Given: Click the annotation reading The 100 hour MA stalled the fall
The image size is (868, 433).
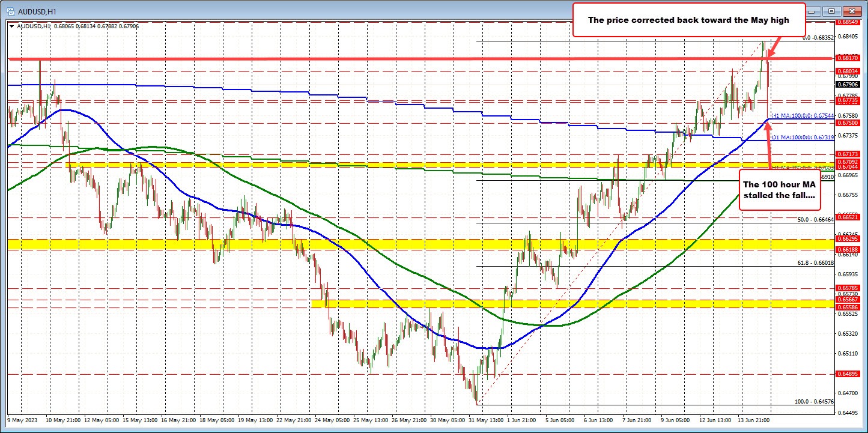Looking at the screenshot, I should pos(778,190).
